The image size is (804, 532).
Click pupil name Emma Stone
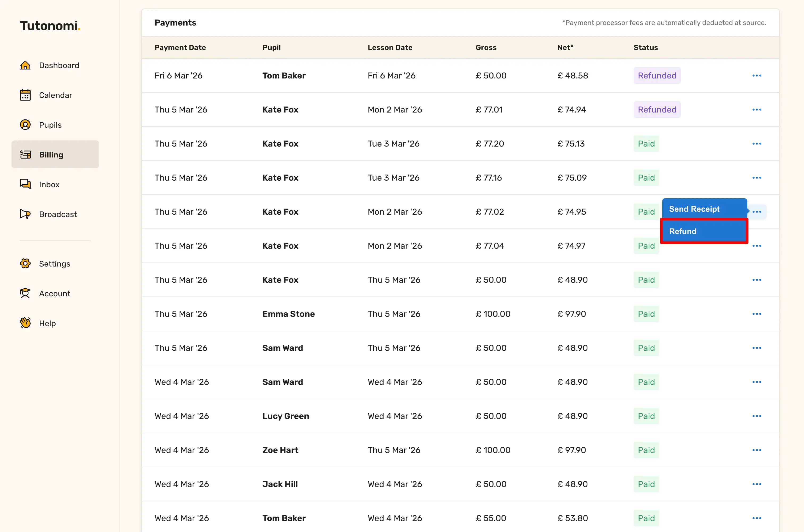288,314
